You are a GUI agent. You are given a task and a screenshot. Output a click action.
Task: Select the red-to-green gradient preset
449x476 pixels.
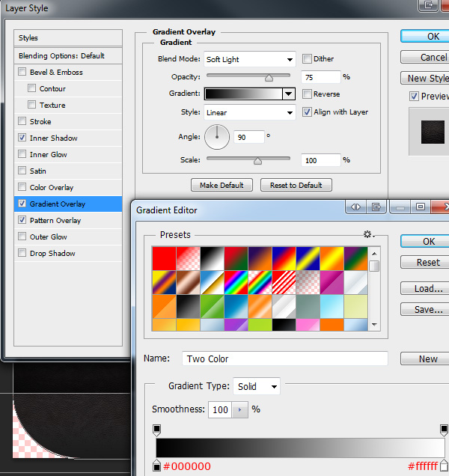pos(236,258)
